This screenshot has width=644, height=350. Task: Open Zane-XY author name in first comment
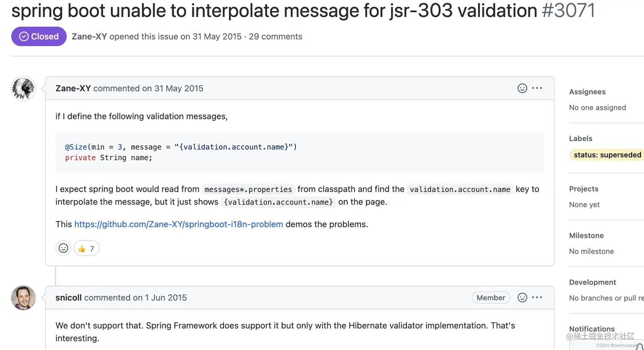[x=73, y=88]
